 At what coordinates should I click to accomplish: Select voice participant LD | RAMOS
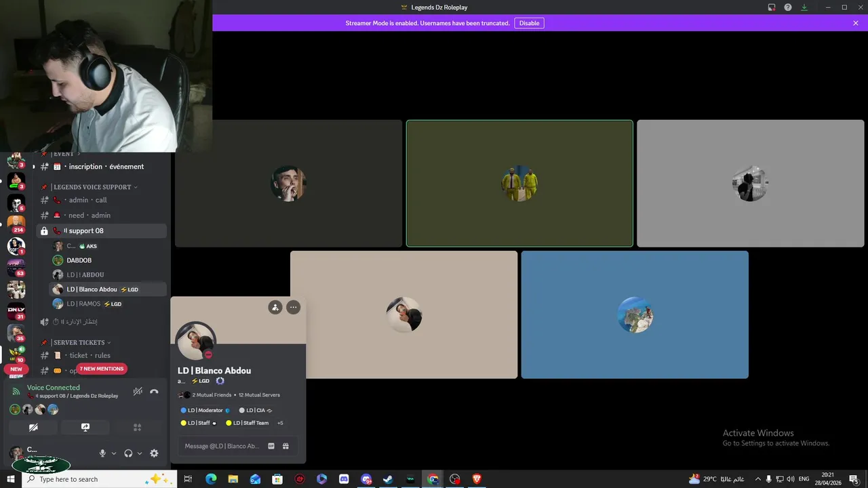83,304
